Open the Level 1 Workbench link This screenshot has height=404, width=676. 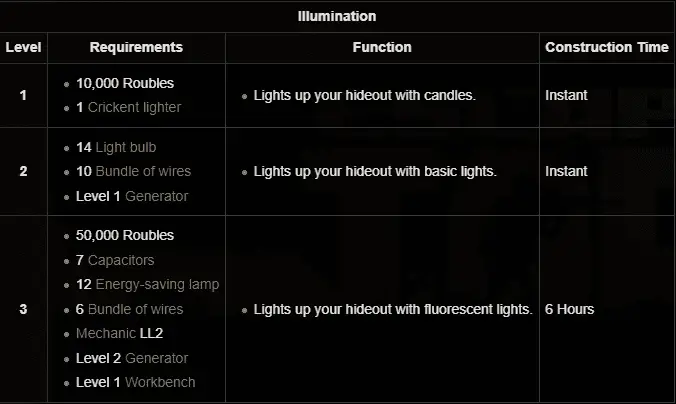[x=160, y=382]
